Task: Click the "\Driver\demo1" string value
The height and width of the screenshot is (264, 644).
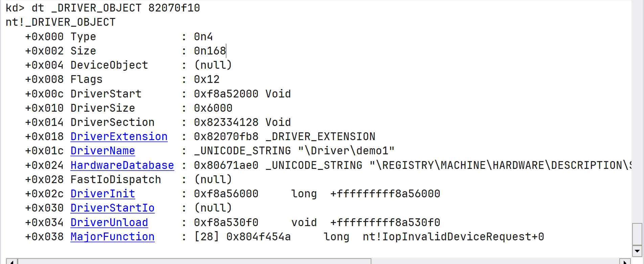Action: pos(346,151)
